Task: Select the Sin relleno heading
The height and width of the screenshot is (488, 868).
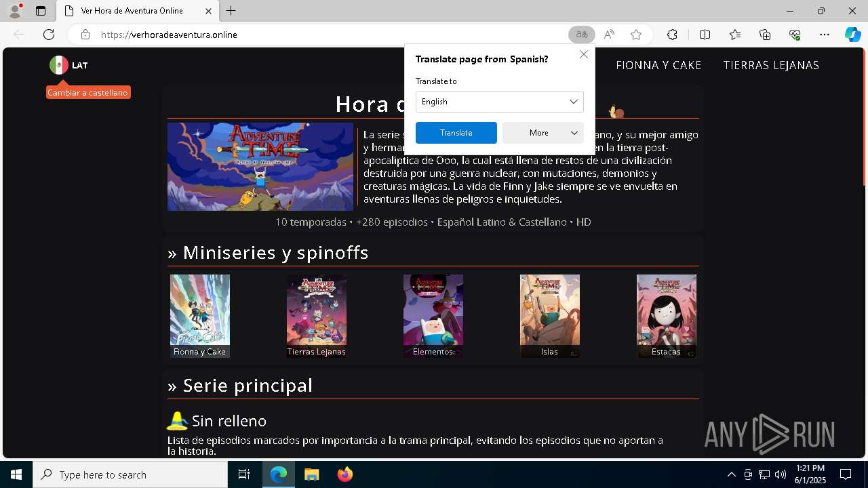Action: point(229,421)
